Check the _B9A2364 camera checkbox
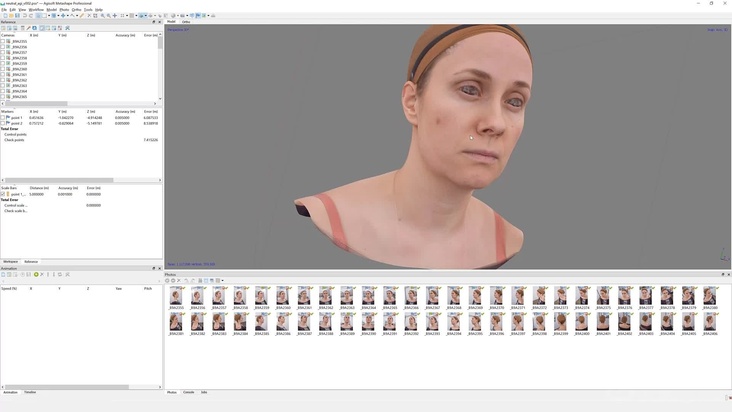This screenshot has height=412, width=732. [3, 91]
